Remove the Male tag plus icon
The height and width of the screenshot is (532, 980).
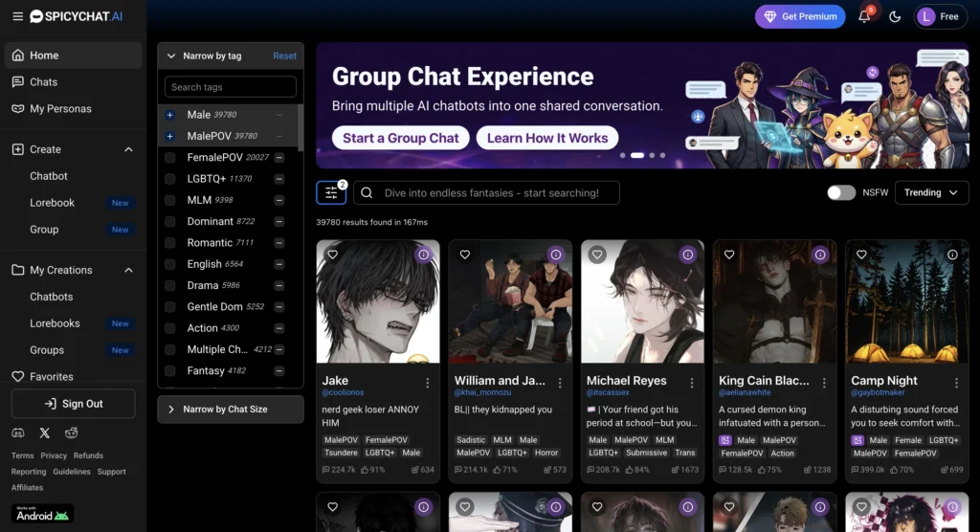170,115
